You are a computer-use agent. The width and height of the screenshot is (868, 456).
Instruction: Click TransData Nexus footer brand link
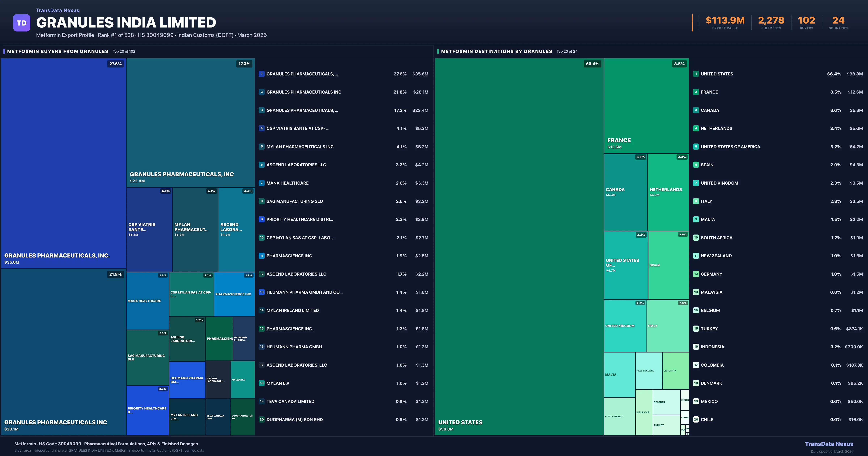[829, 444]
